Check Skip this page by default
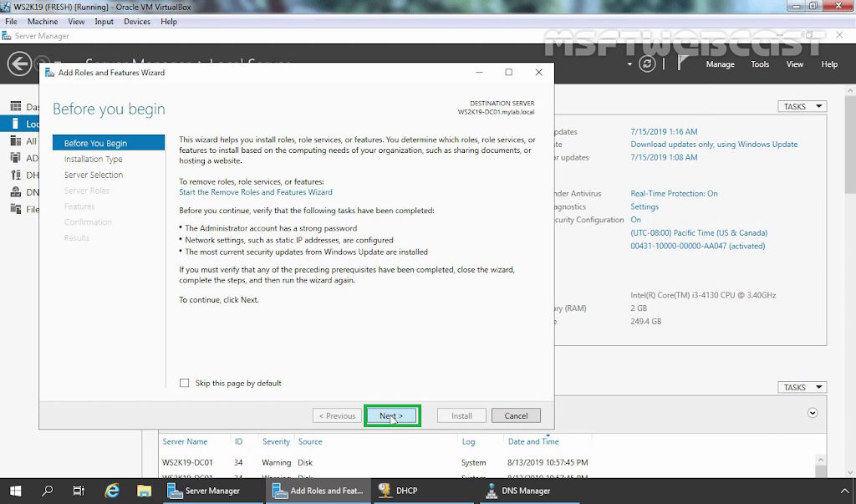The height and width of the screenshot is (504, 856). click(x=185, y=384)
